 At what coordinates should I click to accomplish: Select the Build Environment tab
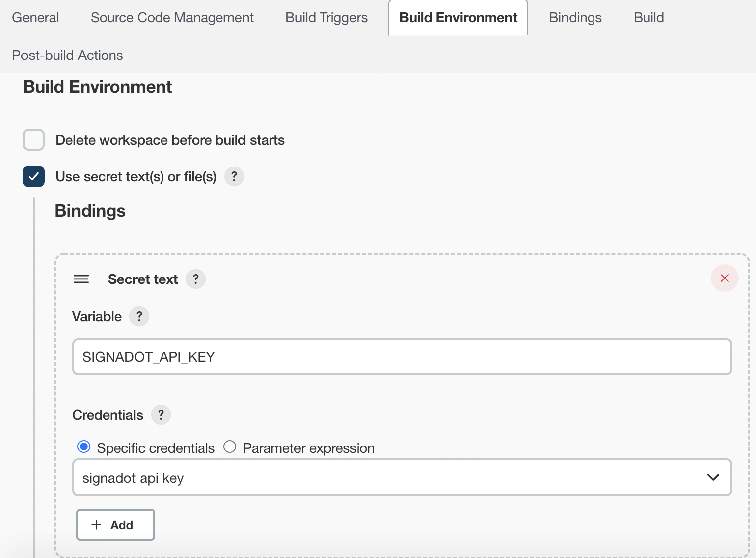pyautogui.click(x=458, y=18)
